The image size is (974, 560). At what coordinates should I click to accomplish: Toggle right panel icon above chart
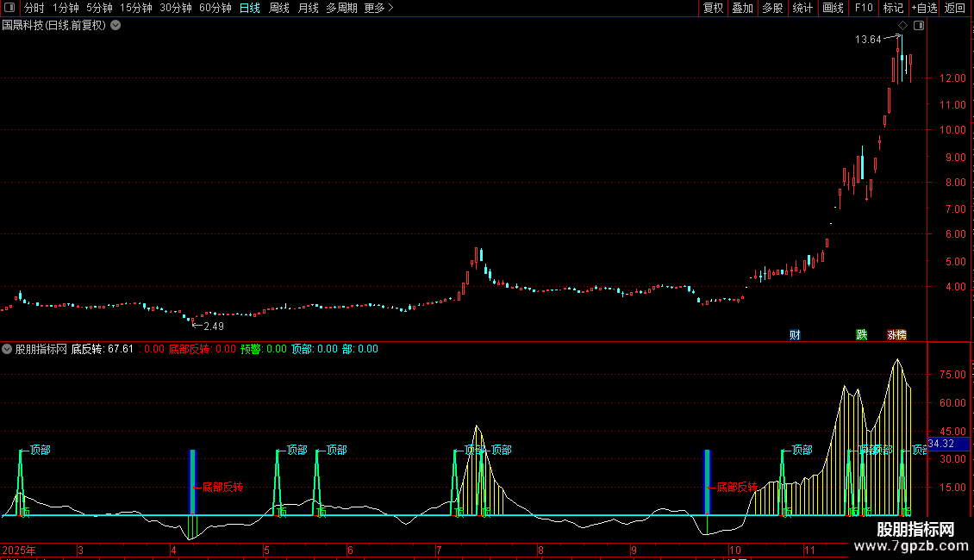point(919,26)
